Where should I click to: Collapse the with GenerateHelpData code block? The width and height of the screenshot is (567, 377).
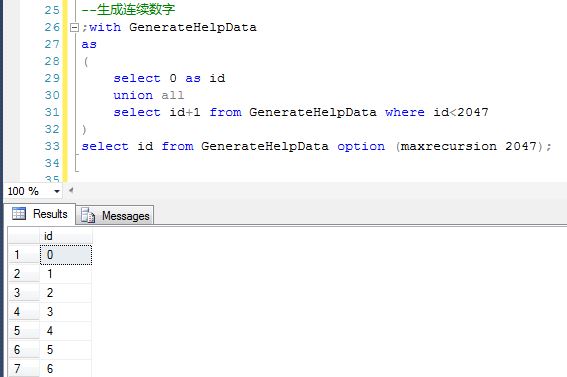[74, 27]
